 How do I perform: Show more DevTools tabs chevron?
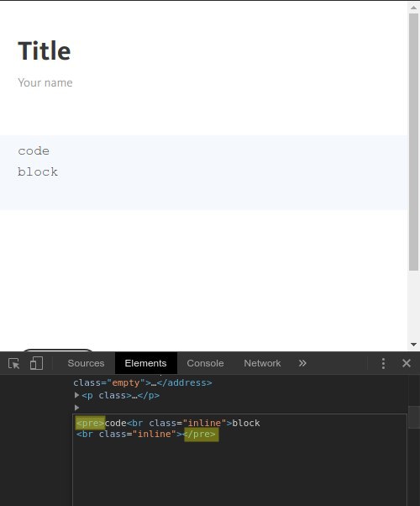(302, 363)
